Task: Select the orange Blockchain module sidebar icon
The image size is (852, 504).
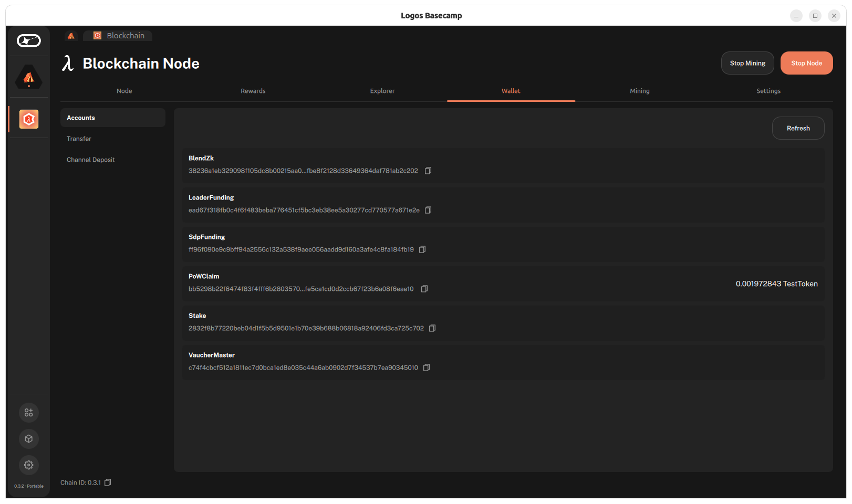Action: tap(29, 119)
